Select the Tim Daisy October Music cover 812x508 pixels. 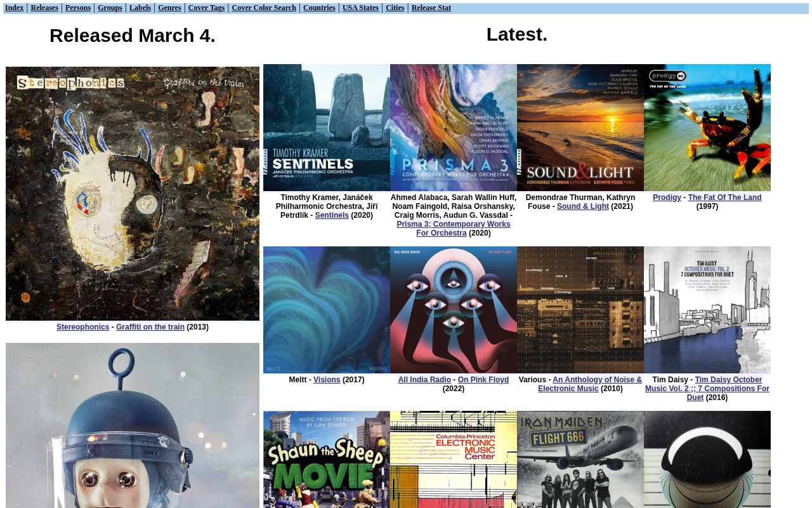pyautogui.click(x=707, y=310)
